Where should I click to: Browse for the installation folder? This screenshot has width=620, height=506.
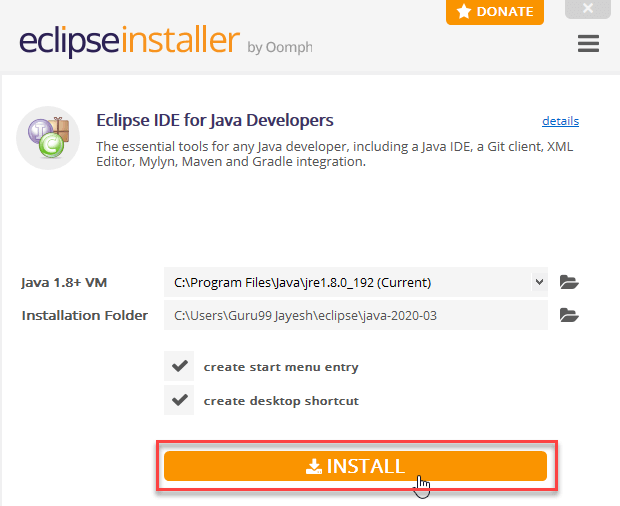569,316
